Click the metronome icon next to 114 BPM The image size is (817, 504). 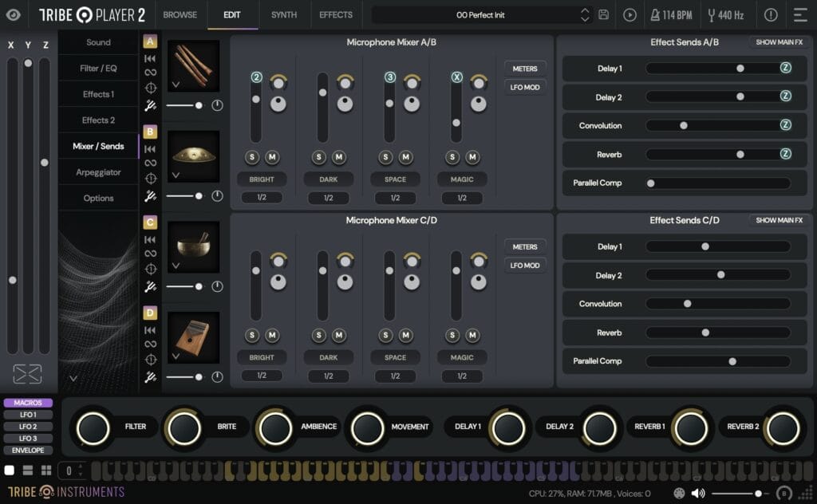click(656, 14)
